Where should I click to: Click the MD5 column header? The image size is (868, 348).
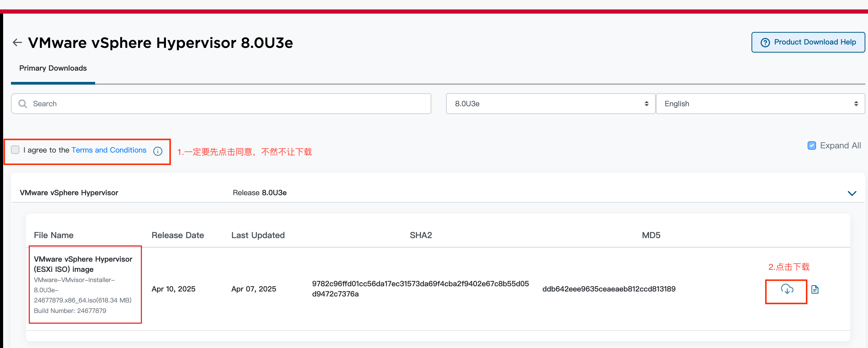651,235
